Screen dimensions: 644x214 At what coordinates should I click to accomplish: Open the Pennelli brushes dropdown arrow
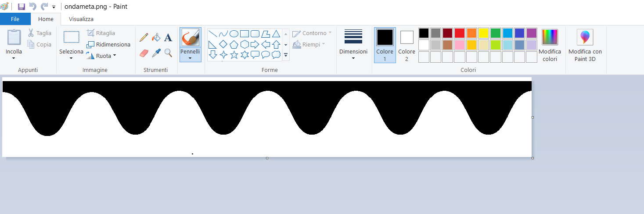click(x=190, y=58)
